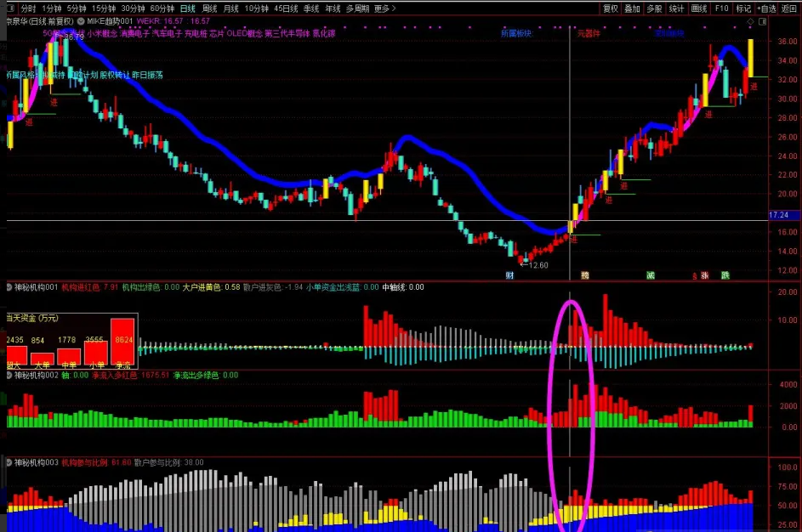Expand the 神秘机构003 indicator dropdown arrow
Screen dimensions: 802x532
click(x=9, y=462)
